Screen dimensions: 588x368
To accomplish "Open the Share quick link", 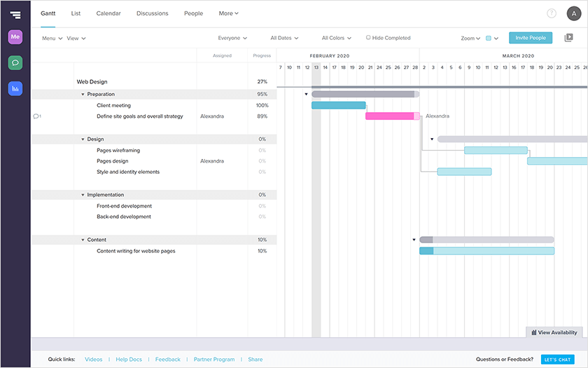I will (255, 360).
